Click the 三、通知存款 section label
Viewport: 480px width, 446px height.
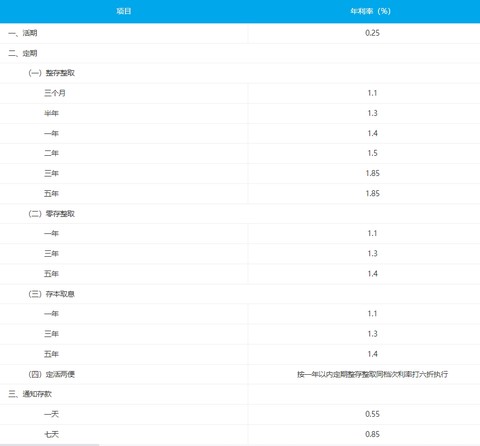[x=30, y=394]
